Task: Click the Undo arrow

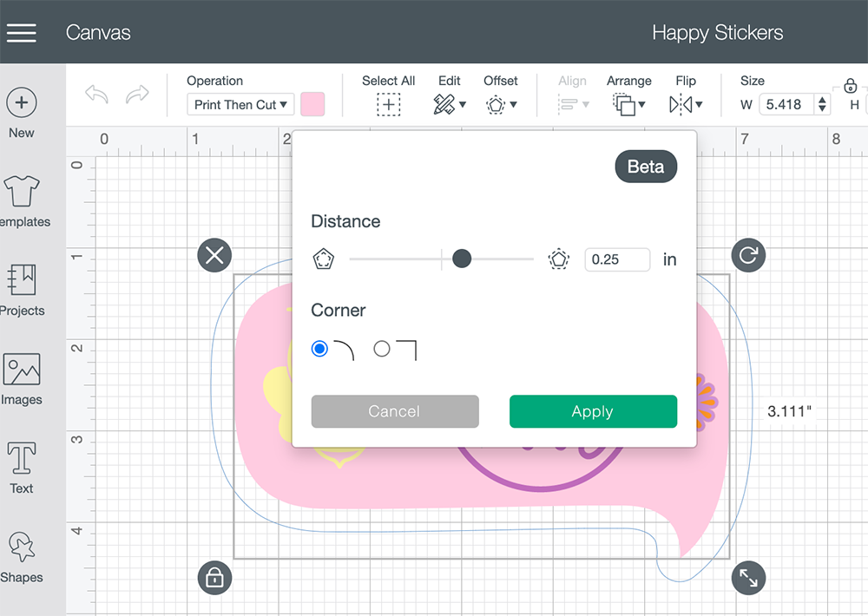Action: 97,94
